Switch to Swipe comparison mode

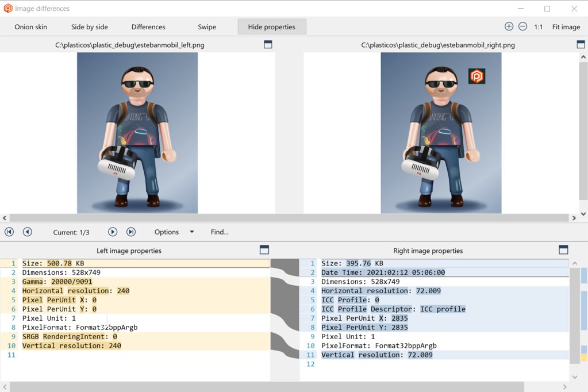point(206,26)
